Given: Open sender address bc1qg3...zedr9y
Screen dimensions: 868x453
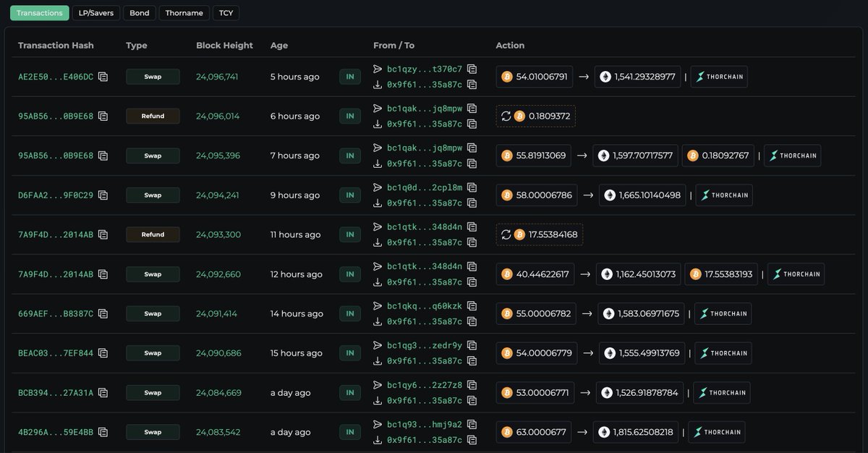Looking at the screenshot, I should [425, 345].
